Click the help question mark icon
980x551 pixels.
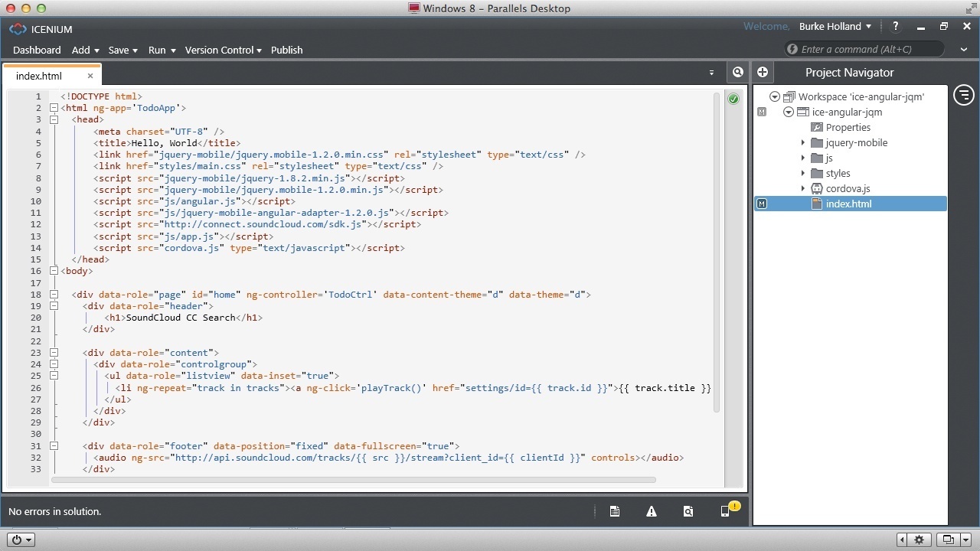pos(895,26)
